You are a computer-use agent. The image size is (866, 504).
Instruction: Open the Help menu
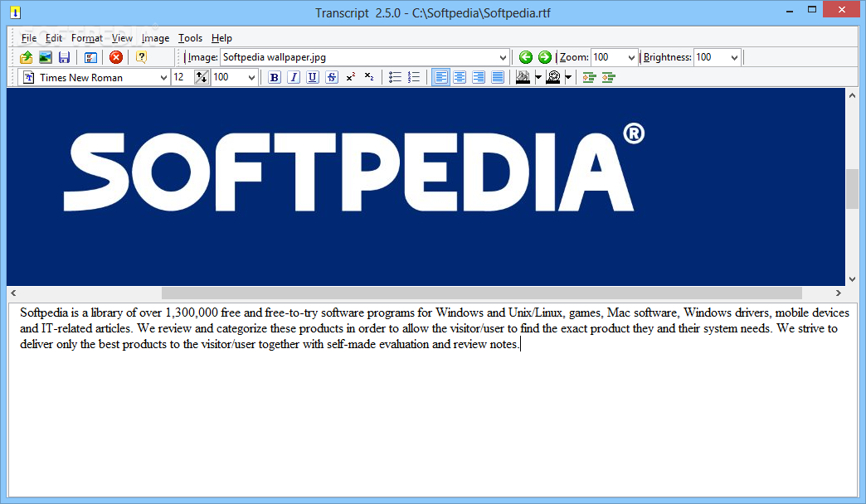click(221, 37)
